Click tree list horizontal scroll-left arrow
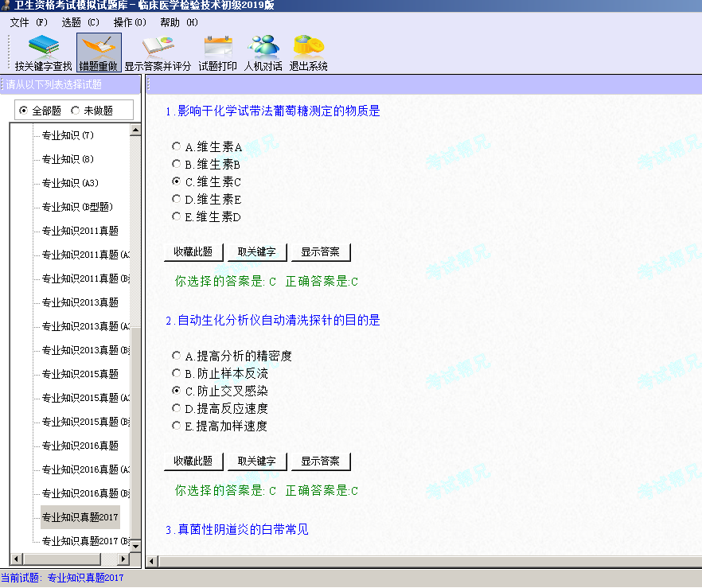This screenshot has height=588, width=702. click(16, 559)
